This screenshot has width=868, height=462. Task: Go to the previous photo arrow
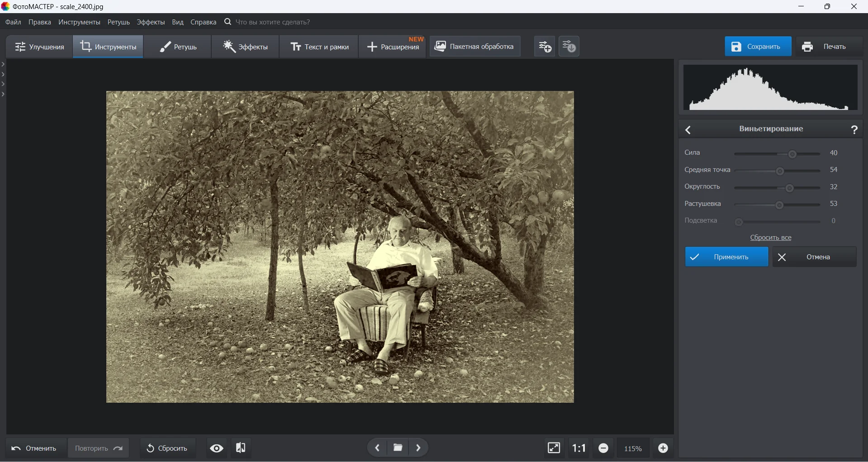click(377, 448)
